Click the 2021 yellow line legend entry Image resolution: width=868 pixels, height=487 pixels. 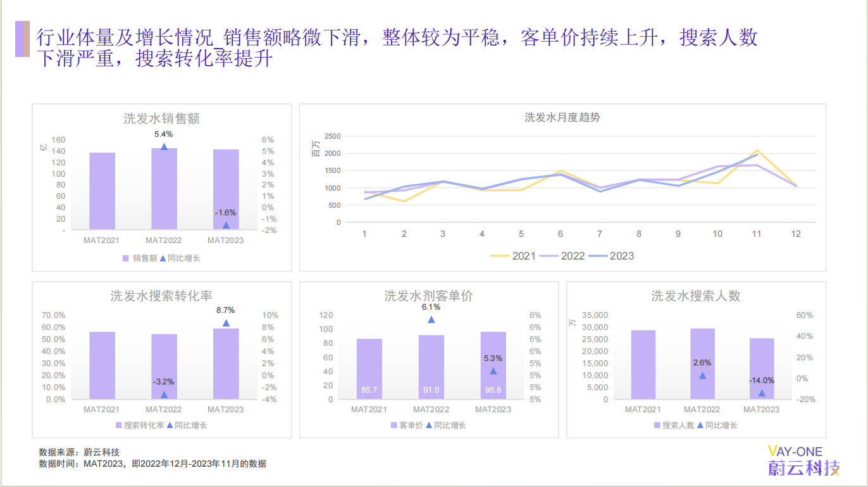(x=512, y=256)
